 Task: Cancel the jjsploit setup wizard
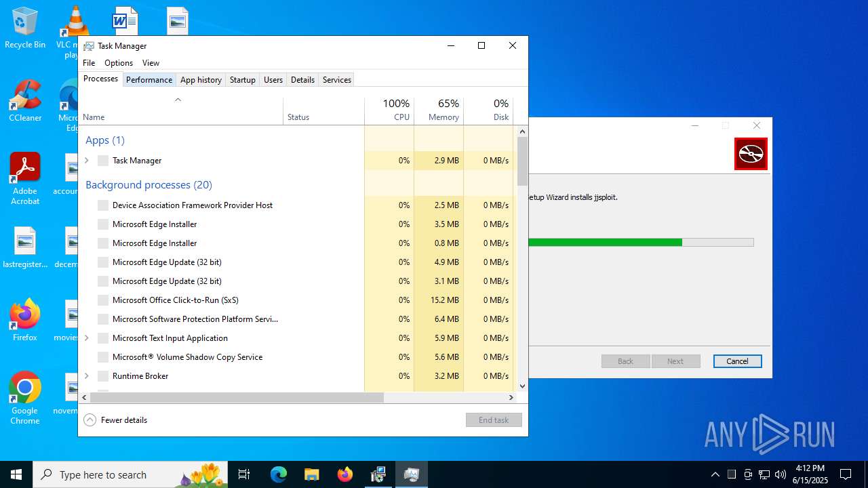[737, 361]
